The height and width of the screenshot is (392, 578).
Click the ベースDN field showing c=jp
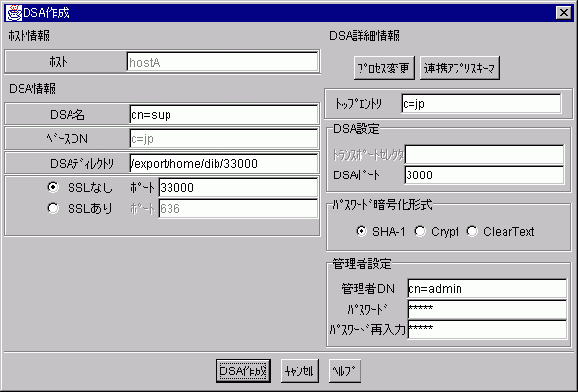(224, 139)
